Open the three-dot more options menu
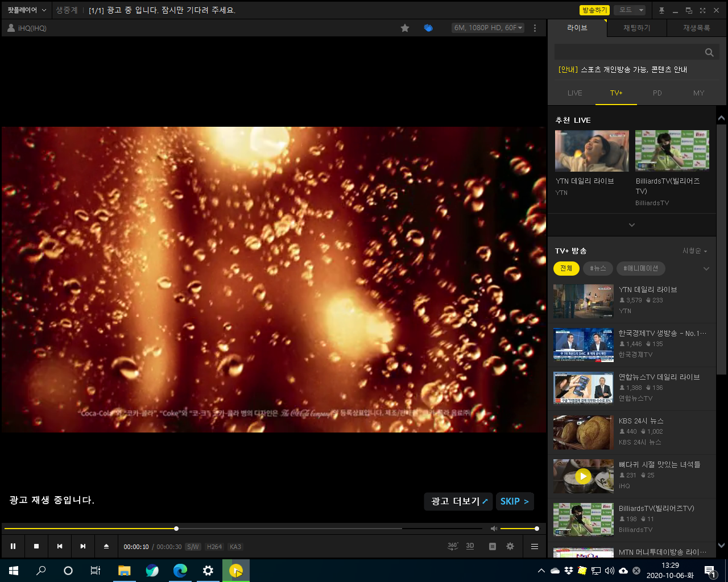The width and height of the screenshot is (728, 582). tap(535, 28)
